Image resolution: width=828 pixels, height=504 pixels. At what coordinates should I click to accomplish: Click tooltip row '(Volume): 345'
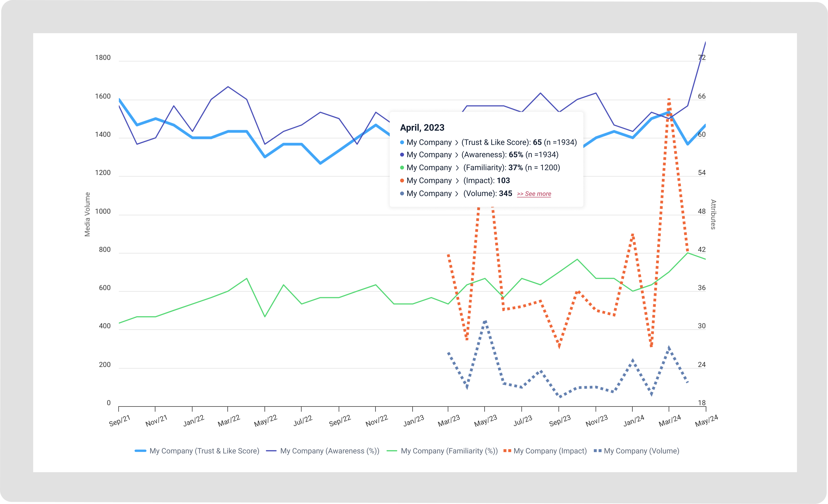(456, 193)
